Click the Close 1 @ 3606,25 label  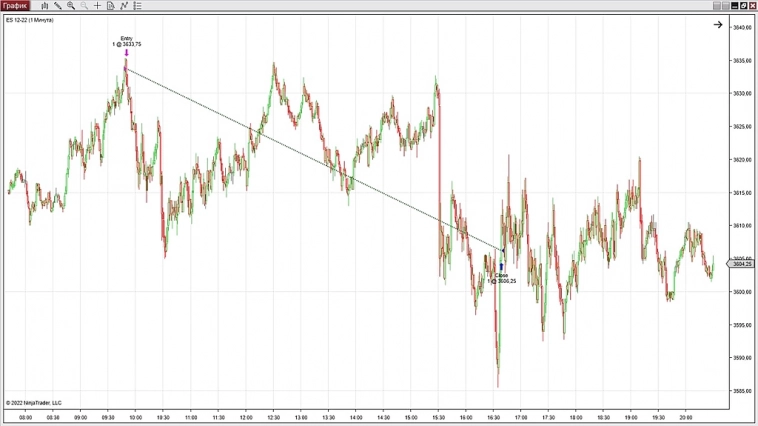tap(502, 278)
